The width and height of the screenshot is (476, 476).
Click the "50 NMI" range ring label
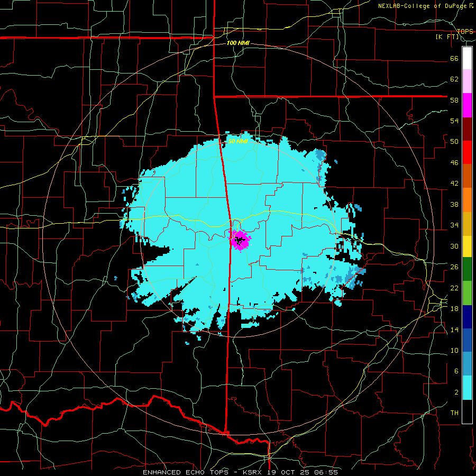click(239, 141)
